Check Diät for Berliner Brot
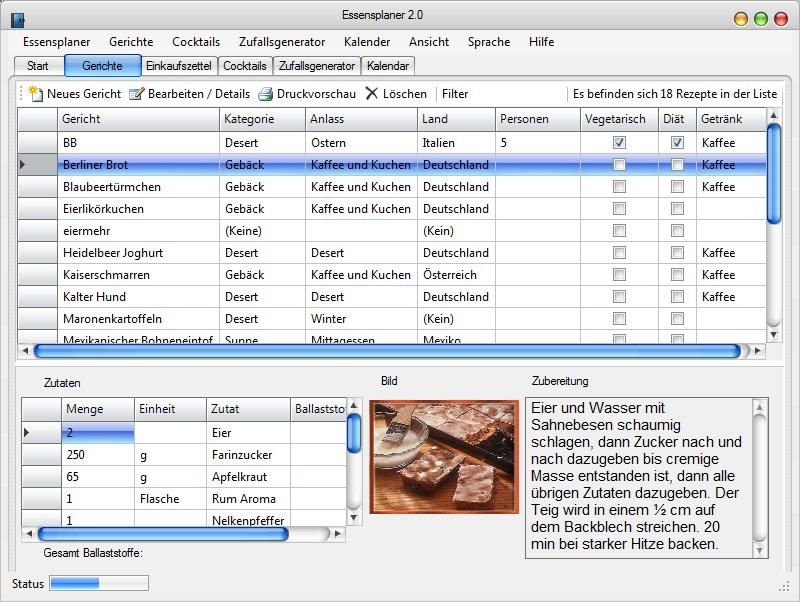 tap(677, 165)
